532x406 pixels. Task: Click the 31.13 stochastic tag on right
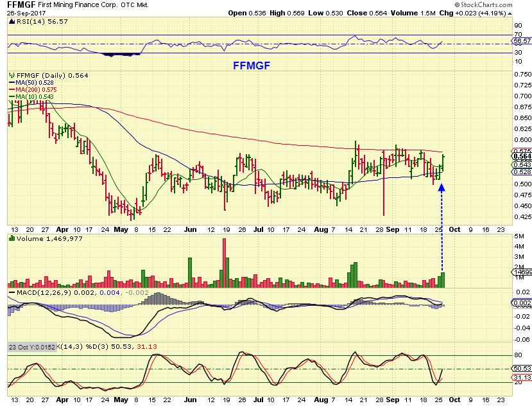(522, 378)
